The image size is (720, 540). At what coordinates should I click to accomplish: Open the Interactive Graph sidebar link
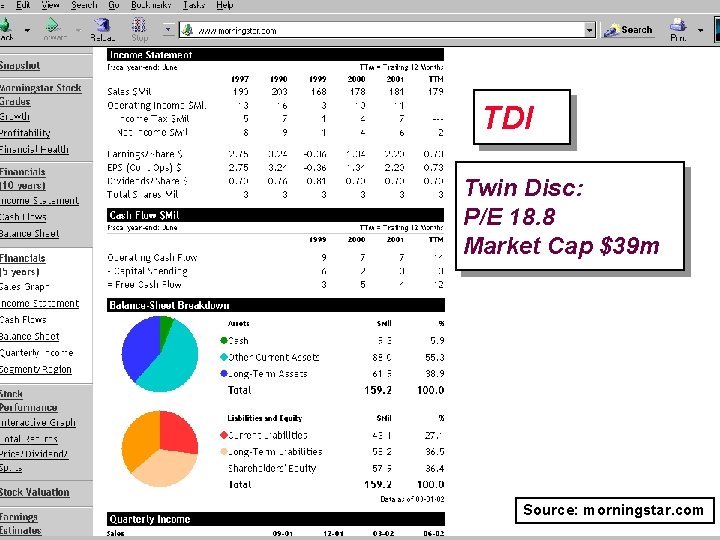(38, 422)
